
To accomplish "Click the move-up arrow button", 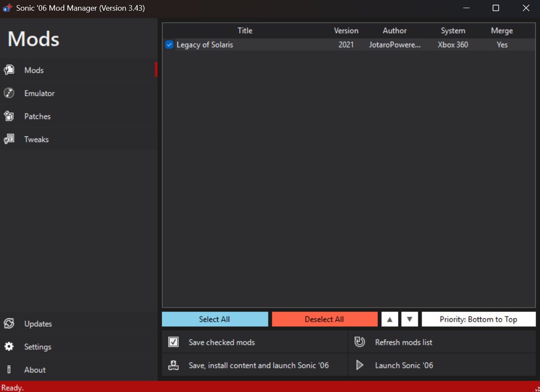I will click(389, 319).
